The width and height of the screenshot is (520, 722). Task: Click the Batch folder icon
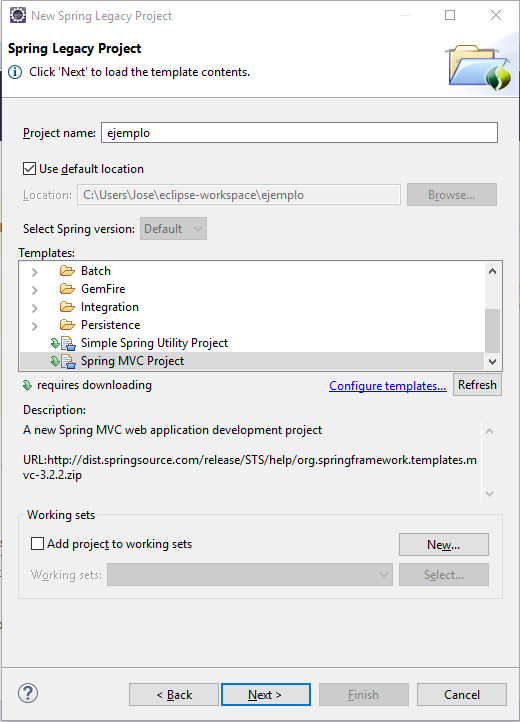pos(67,271)
